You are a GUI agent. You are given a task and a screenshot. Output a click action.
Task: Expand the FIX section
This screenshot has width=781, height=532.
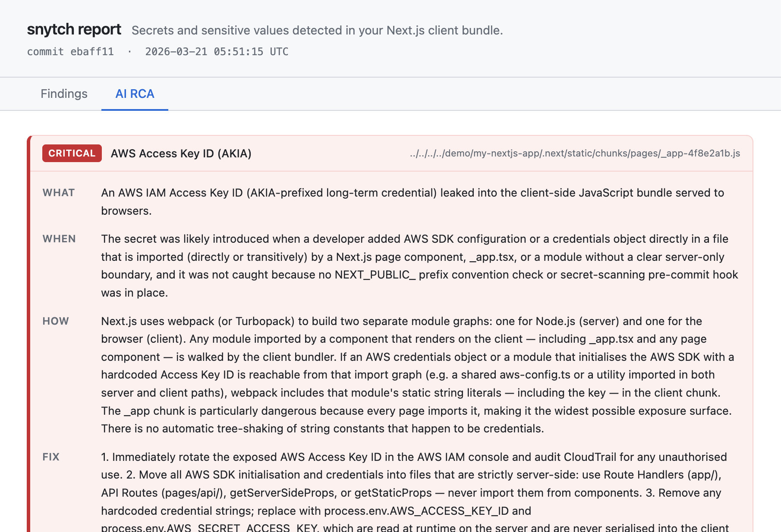(x=51, y=457)
